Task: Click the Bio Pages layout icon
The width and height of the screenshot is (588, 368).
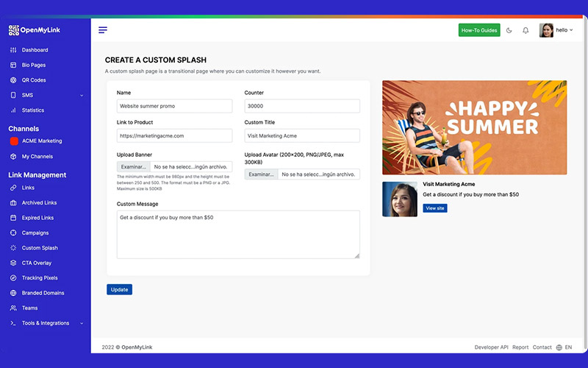Action: [13, 65]
